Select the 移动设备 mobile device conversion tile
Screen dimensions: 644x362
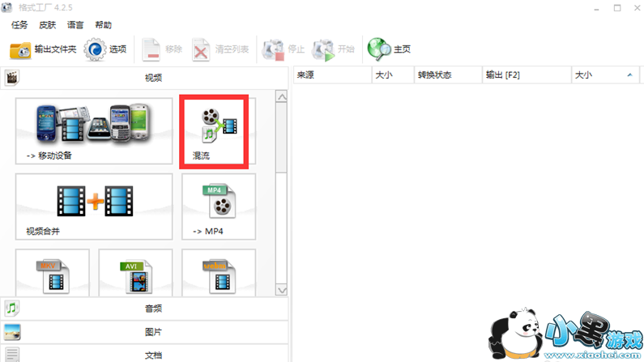pos(94,131)
